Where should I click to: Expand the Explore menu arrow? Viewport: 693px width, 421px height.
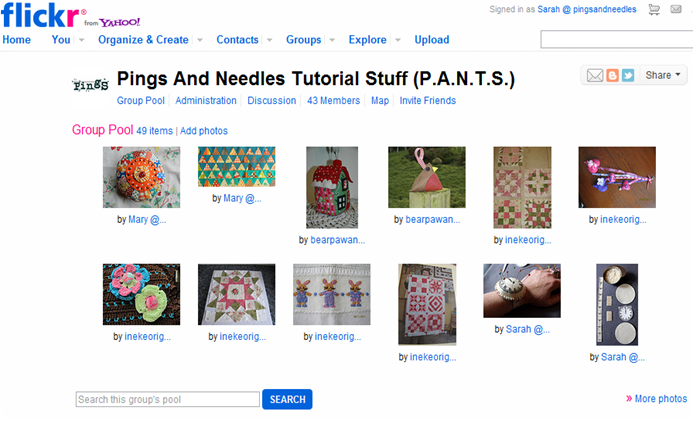pyautogui.click(x=398, y=40)
